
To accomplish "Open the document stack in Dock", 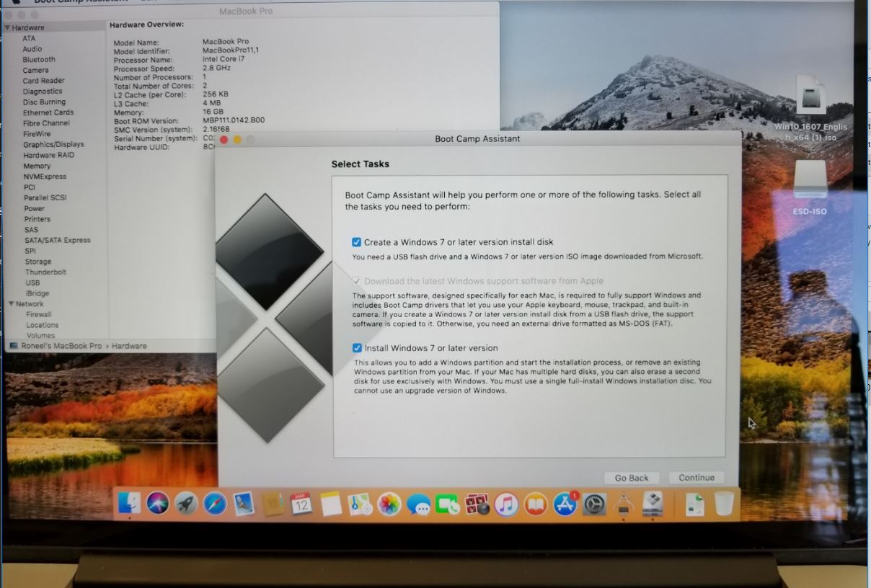I will [695, 504].
